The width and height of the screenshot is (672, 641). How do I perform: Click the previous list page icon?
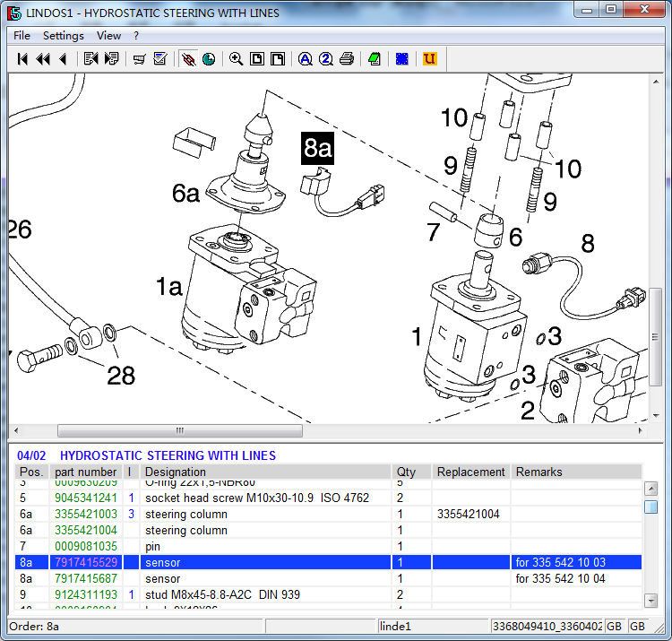coord(90,59)
